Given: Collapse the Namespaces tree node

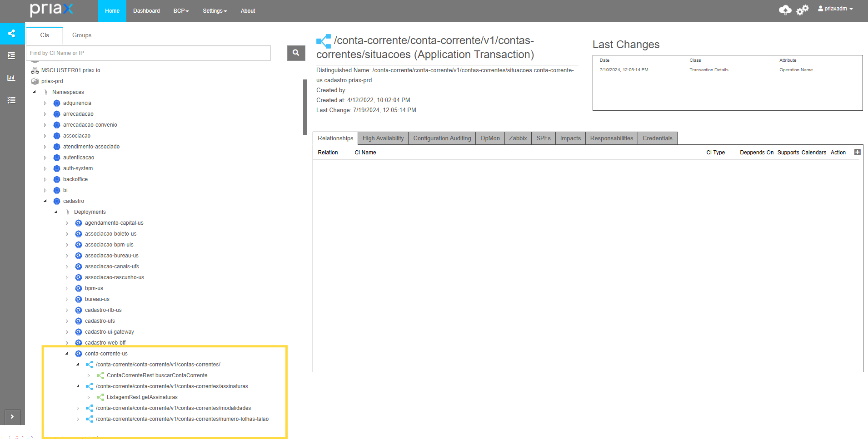Looking at the screenshot, I should point(35,92).
